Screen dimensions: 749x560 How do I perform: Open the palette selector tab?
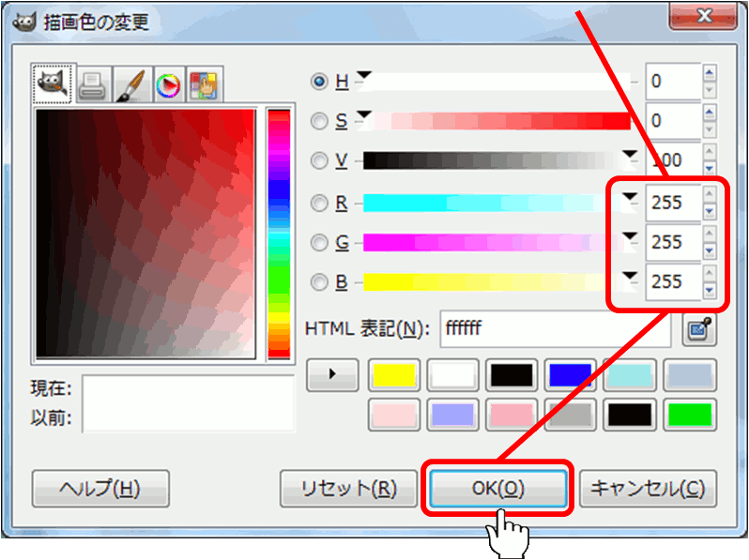pyautogui.click(x=205, y=85)
